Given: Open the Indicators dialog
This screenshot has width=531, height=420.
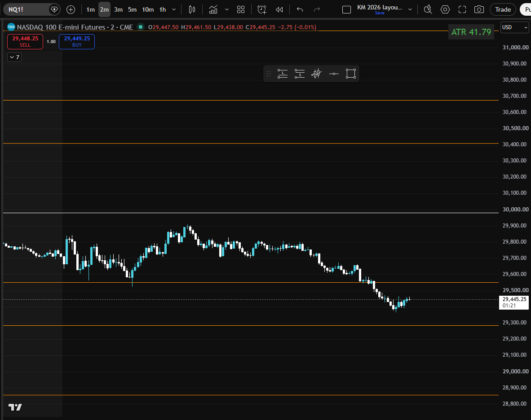Looking at the screenshot, I should pos(213,9).
